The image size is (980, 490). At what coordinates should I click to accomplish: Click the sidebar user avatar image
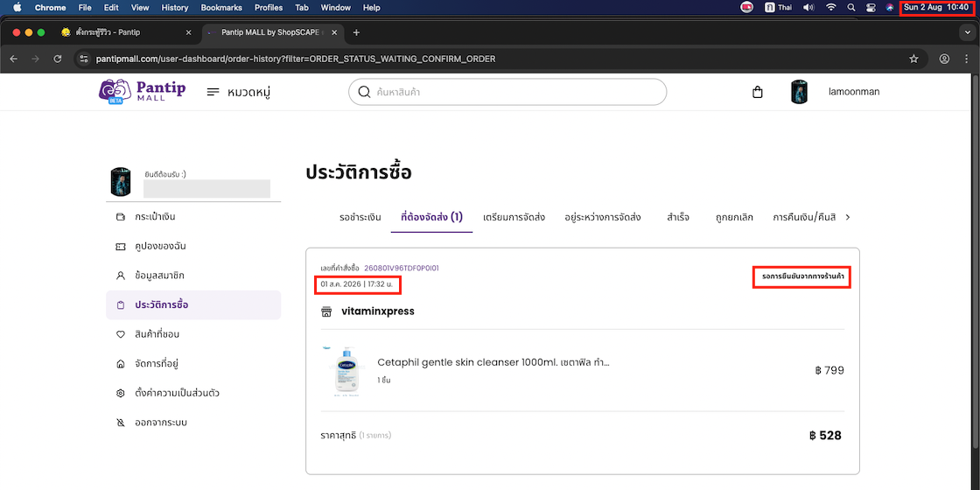pos(120,183)
